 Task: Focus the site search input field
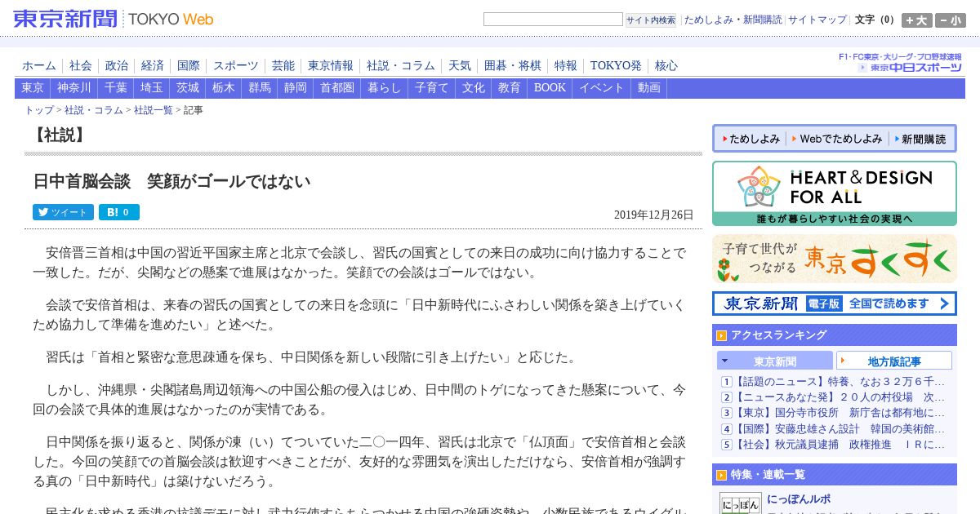coord(553,20)
